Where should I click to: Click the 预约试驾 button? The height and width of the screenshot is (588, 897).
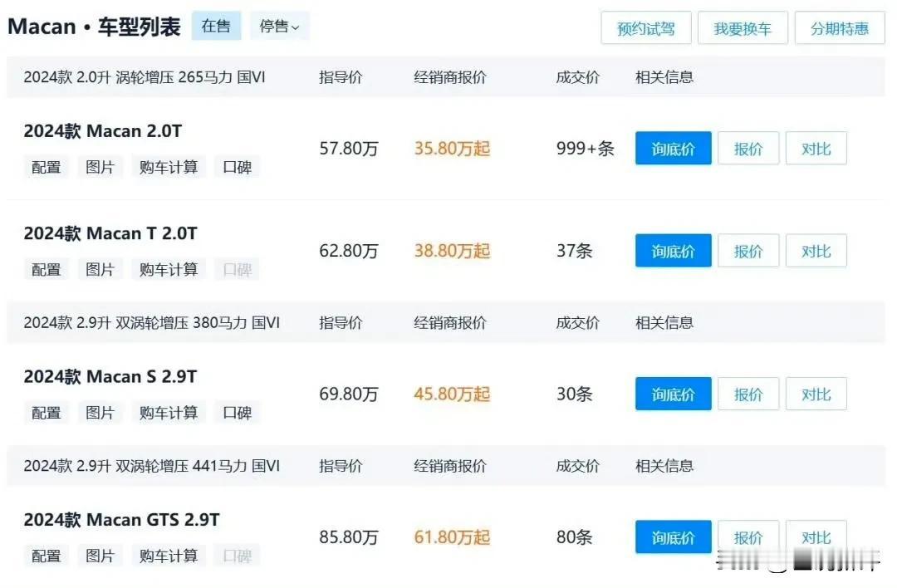[x=645, y=29]
